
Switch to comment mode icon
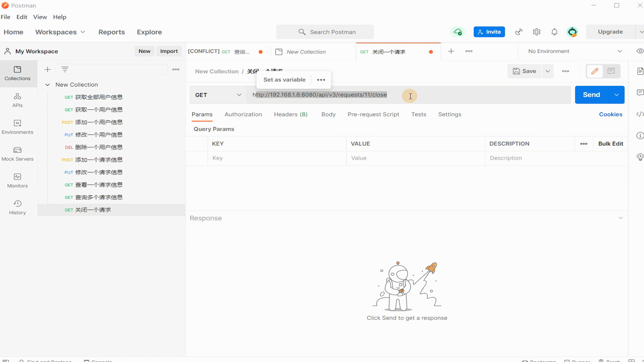pos(611,71)
